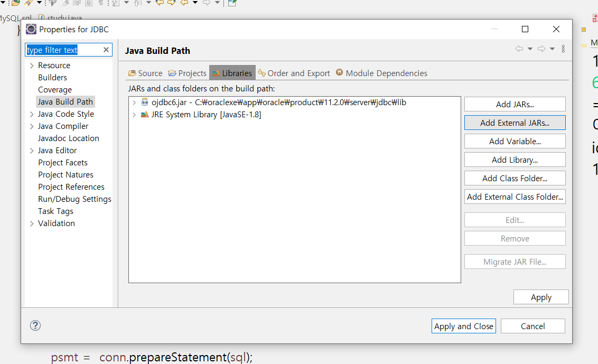
Task: Expand the Java Editor node
Action: 32,151
